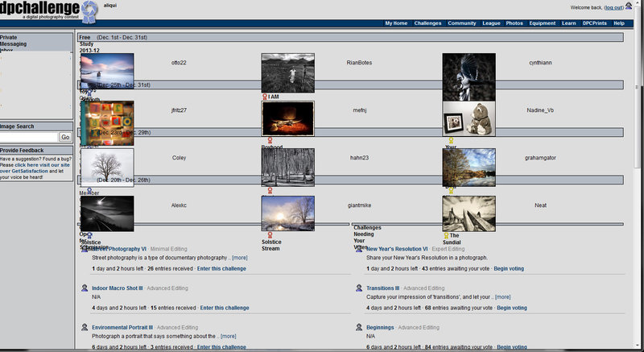Open otto22's winter landscape thumbnail
This screenshot has width=644, height=352.
tap(107, 72)
